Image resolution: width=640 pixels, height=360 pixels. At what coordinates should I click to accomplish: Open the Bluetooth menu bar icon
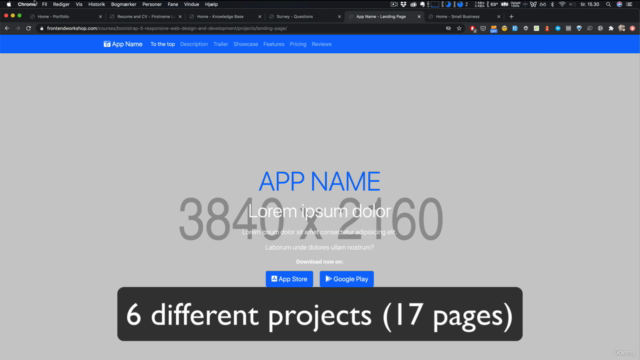click(552, 4)
